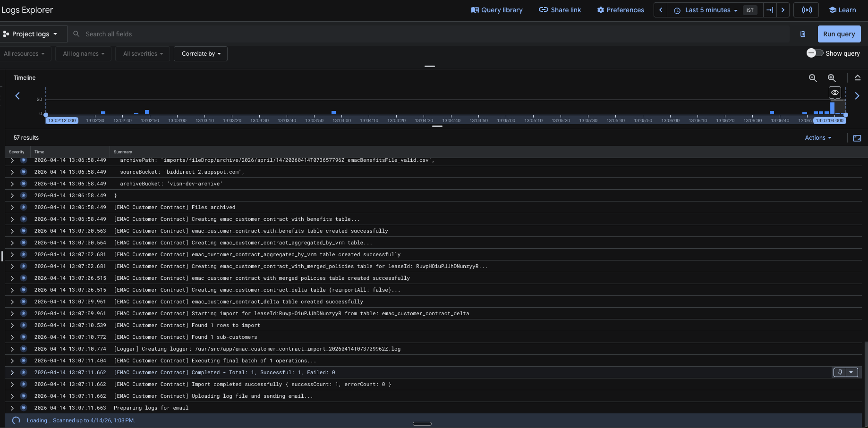Click the 13:02:12.000 timeline start handle
The height and width of the screenshot is (428, 868).
[62, 121]
